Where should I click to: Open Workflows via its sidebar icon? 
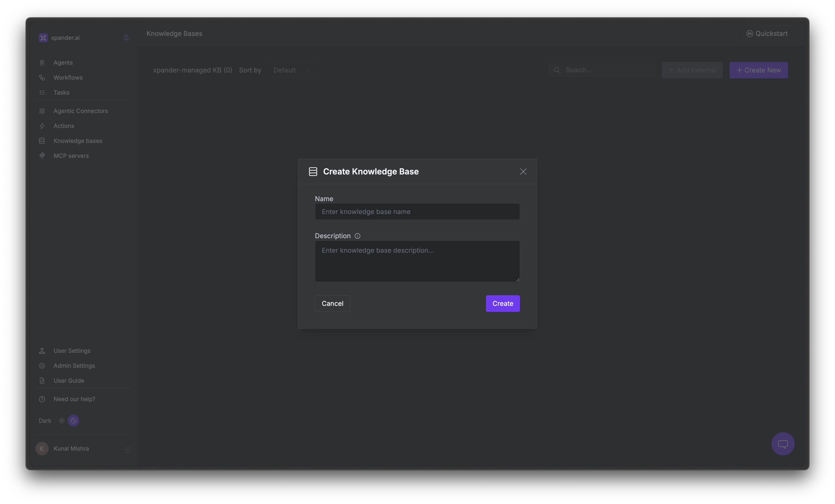42,78
